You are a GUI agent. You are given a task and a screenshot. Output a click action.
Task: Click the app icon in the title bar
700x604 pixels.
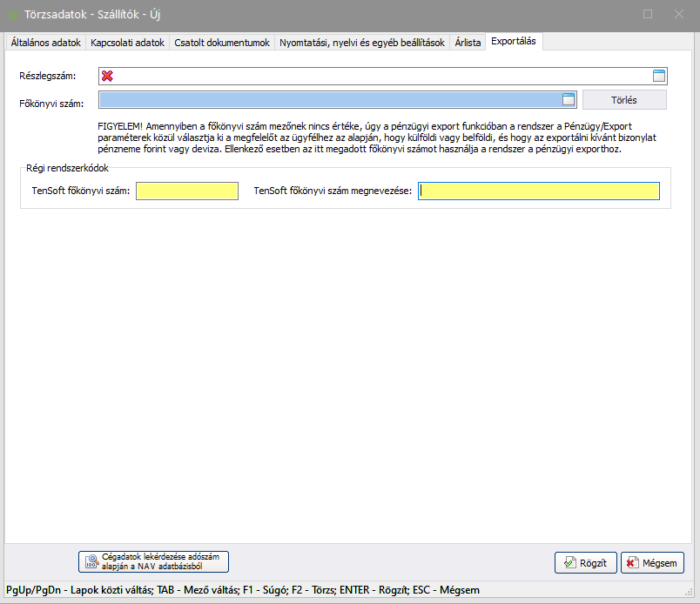(13, 14)
